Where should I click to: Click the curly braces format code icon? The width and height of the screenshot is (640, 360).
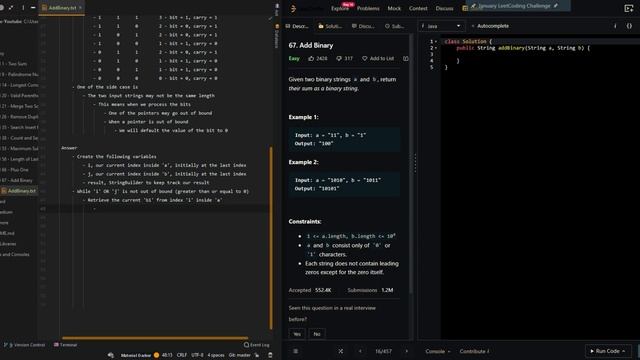tap(629, 26)
